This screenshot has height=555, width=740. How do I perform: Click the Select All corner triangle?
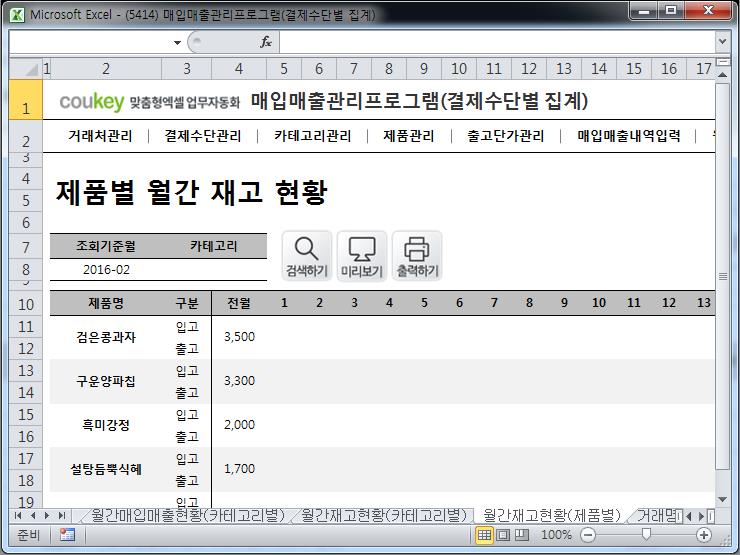(x=26, y=69)
